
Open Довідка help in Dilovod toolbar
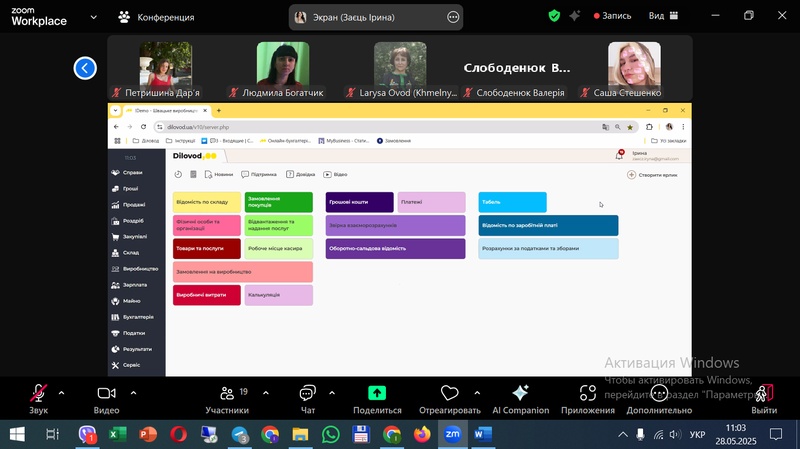pyautogui.click(x=301, y=174)
